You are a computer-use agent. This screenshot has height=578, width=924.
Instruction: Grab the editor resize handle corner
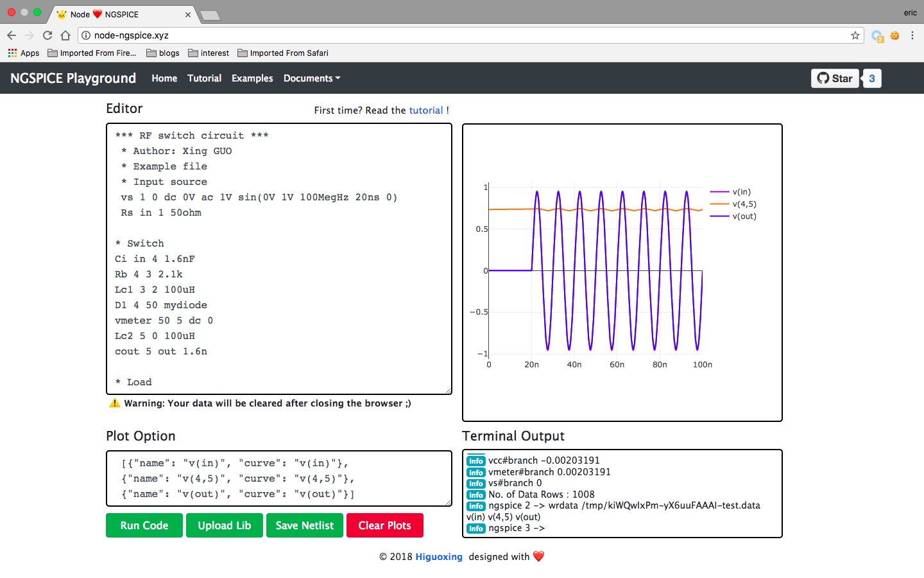(448, 390)
